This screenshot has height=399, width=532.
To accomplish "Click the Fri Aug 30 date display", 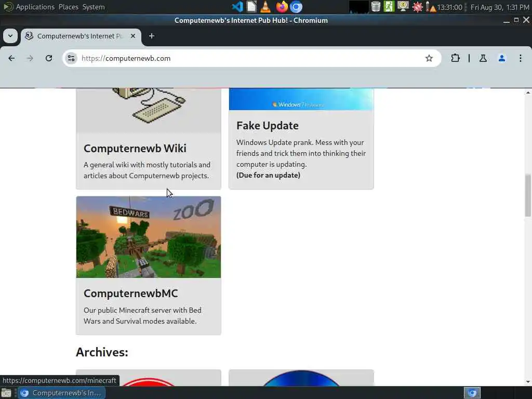I will 499,7.
